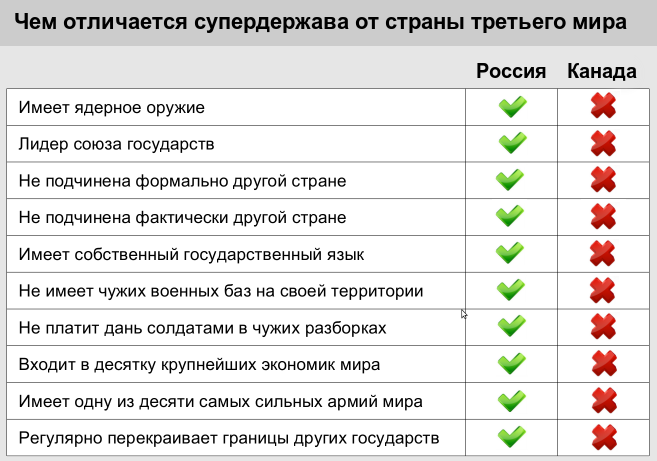Click green check for "десятку крупнейших экономик" row
657x461 pixels.
(510, 364)
